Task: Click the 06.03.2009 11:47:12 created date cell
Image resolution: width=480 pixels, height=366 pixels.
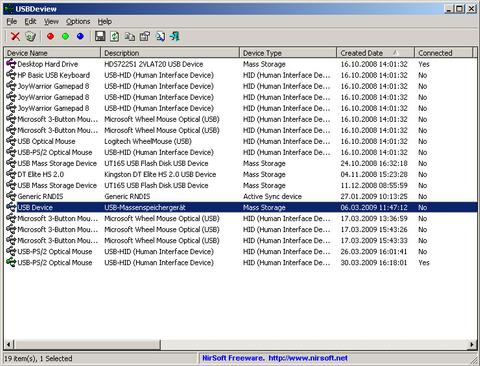Action: pyautogui.click(x=374, y=207)
